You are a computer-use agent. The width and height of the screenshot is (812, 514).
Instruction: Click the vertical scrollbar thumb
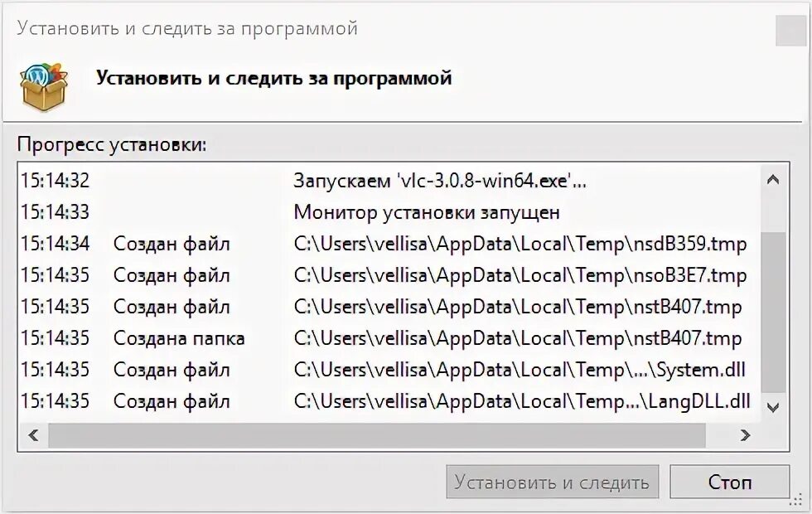pos(772,311)
